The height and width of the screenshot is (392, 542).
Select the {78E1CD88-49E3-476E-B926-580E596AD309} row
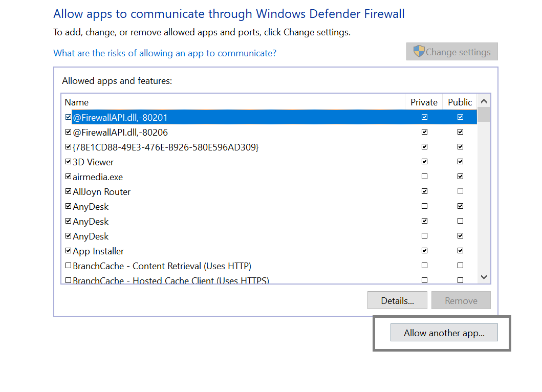(270, 147)
